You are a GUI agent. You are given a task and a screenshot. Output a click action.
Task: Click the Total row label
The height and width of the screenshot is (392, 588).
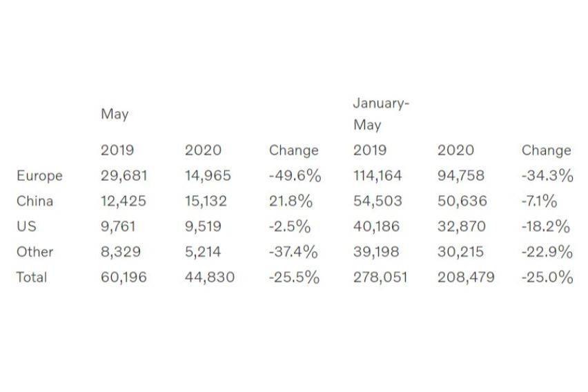click(x=32, y=277)
